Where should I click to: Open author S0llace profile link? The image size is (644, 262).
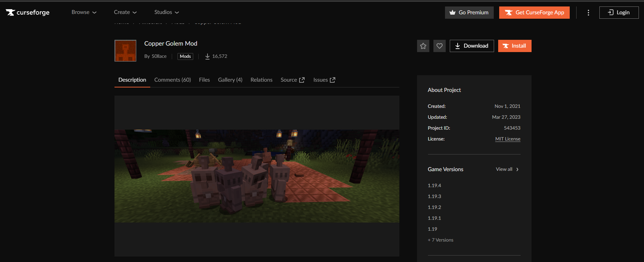tap(159, 56)
